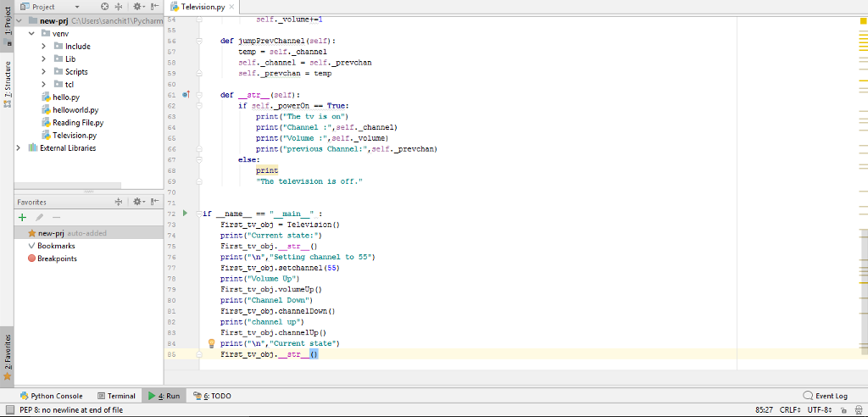Open the Favorites panel settings gear
Image resolution: width=868 pixels, height=417 pixels.
(136, 202)
